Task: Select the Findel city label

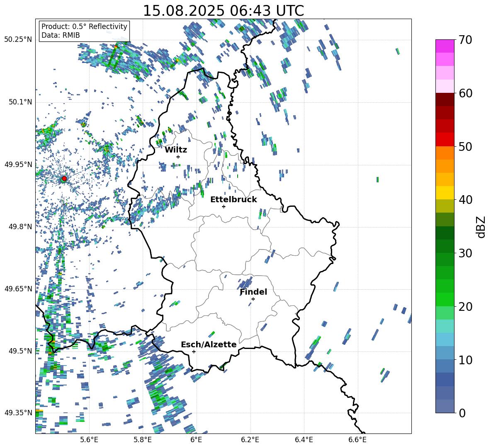Action: tap(253, 292)
